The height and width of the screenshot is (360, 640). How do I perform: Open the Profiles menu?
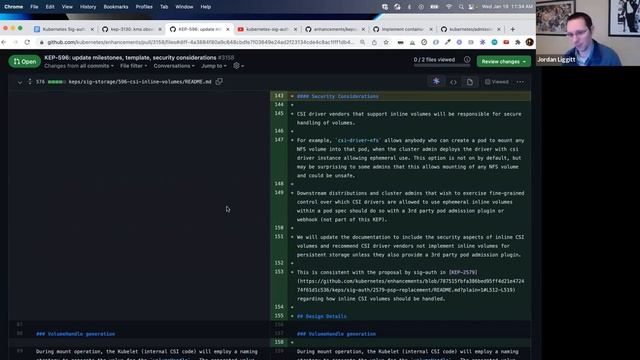pyautogui.click(x=144, y=7)
